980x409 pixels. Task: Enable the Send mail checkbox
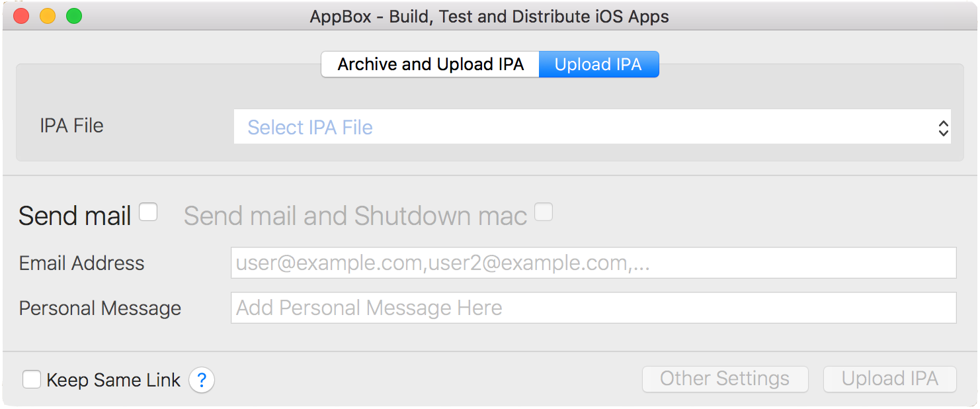pos(148,212)
